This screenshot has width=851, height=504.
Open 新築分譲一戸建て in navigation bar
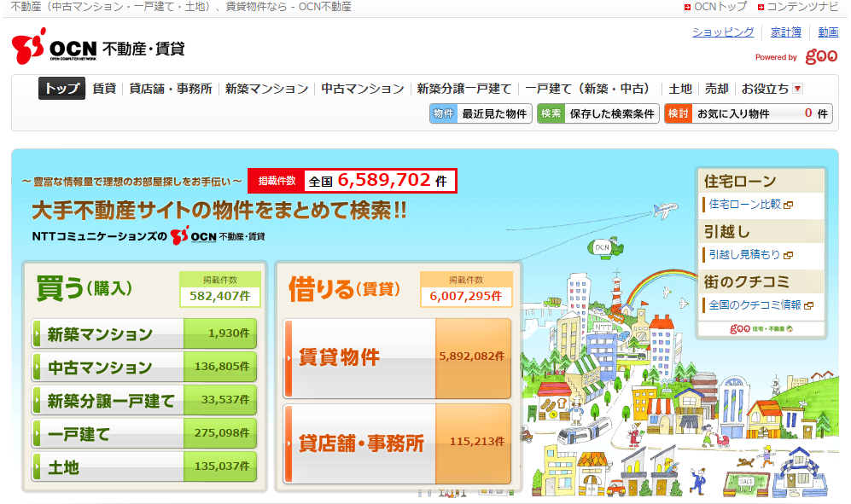pyautogui.click(x=464, y=89)
